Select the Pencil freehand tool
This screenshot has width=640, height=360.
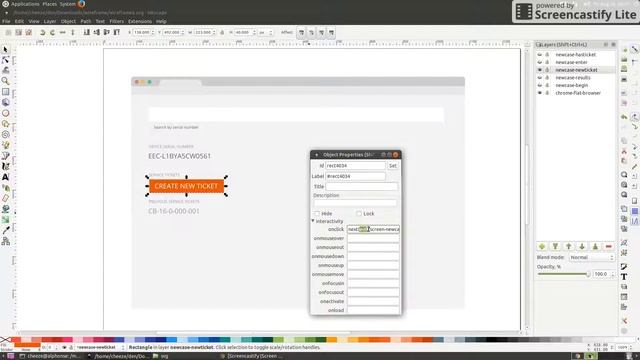click(5, 145)
